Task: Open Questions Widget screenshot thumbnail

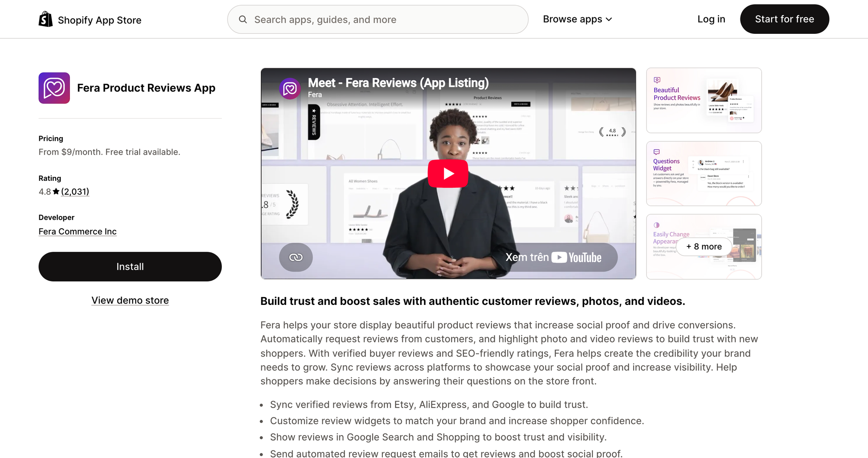Action: pyautogui.click(x=704, y=173)
